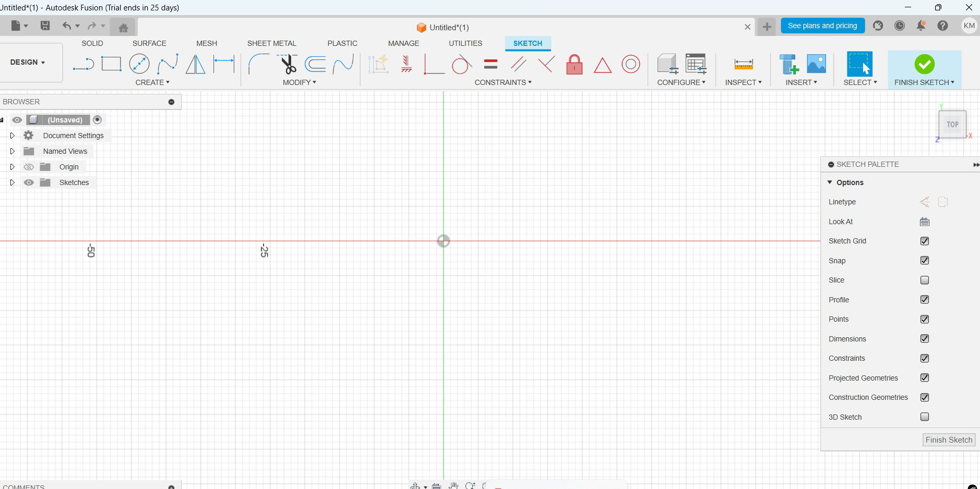980x489 pixels.
Task: Toggle visibility of the Origin folder
Action: click(x=29, y=167)
